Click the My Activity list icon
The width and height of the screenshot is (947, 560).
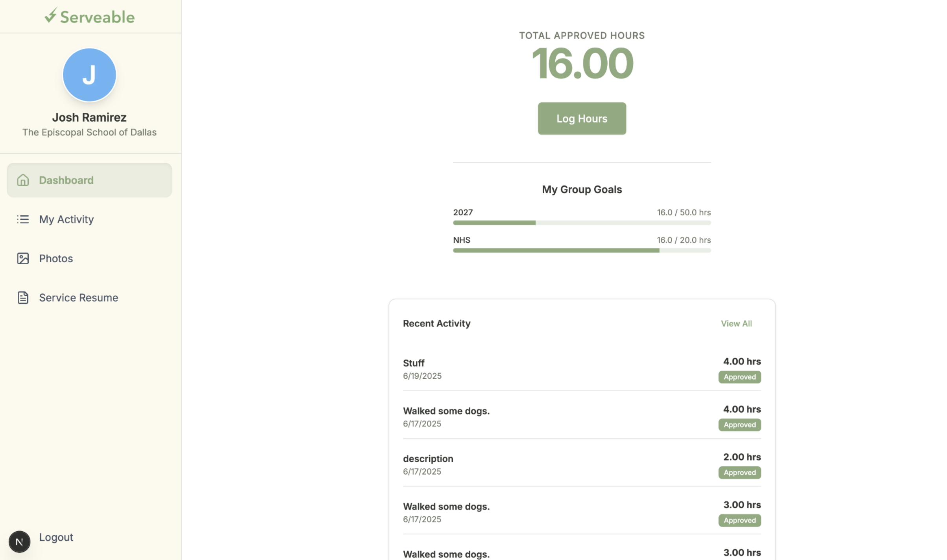pos(23,219)
